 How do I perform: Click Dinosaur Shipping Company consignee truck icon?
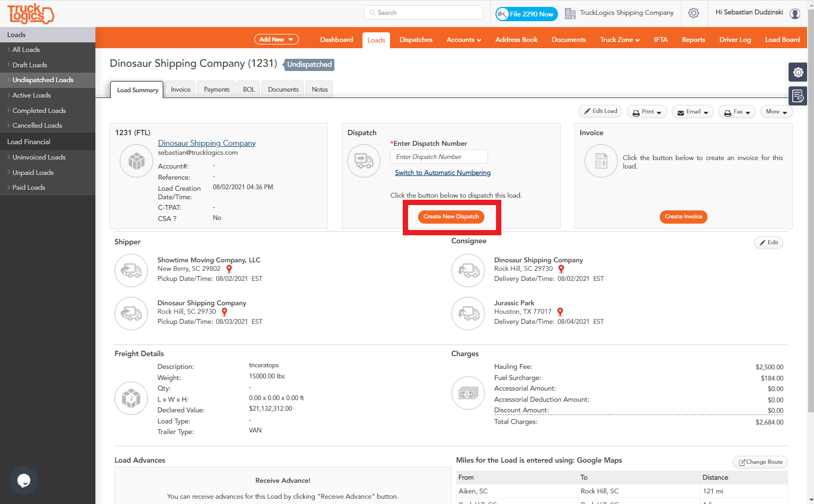pos(468,271)
